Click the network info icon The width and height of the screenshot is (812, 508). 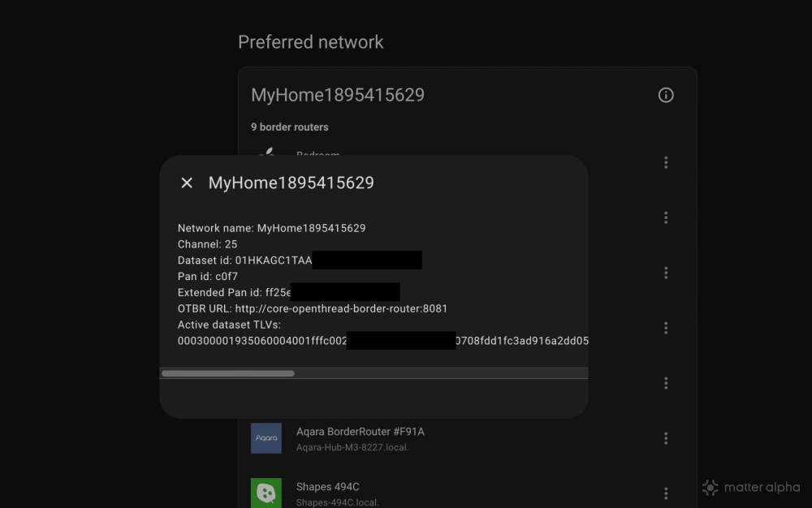[666, 96]
